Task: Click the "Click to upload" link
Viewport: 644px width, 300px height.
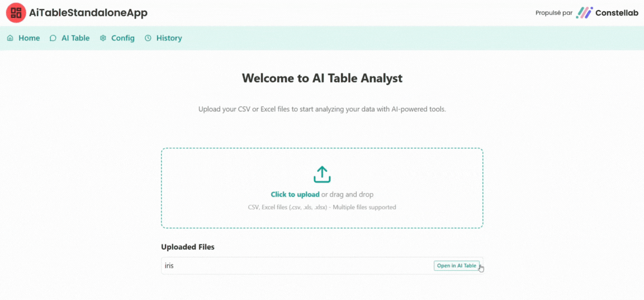Action: point(295,195)
